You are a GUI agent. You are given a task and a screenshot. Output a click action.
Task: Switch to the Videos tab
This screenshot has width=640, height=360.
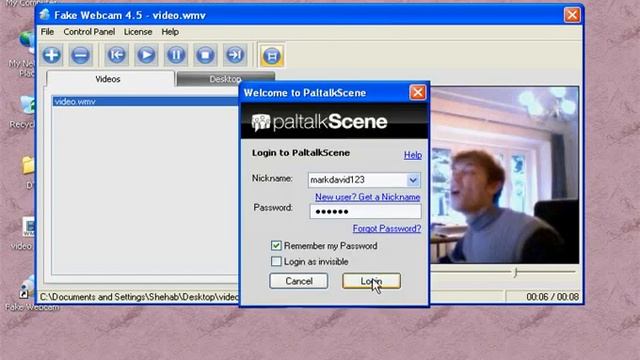pyautogui.click(x=110, y=79)
